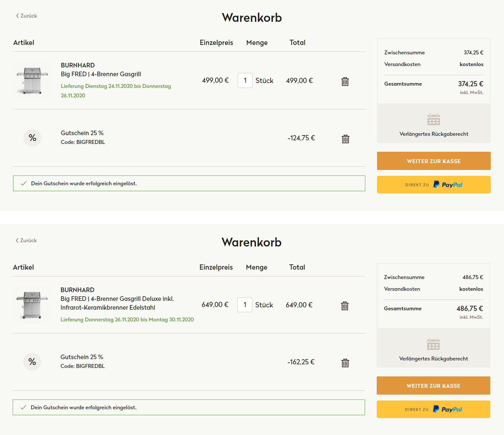The image size is (504, 435).
Task: Click the PayPal logo in the upper cart
Action: point(448,185)
